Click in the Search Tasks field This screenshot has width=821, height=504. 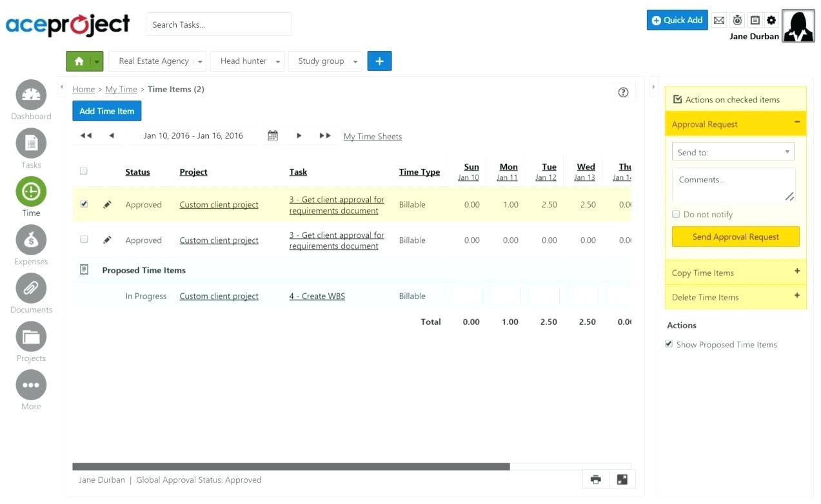click(219, 24)
